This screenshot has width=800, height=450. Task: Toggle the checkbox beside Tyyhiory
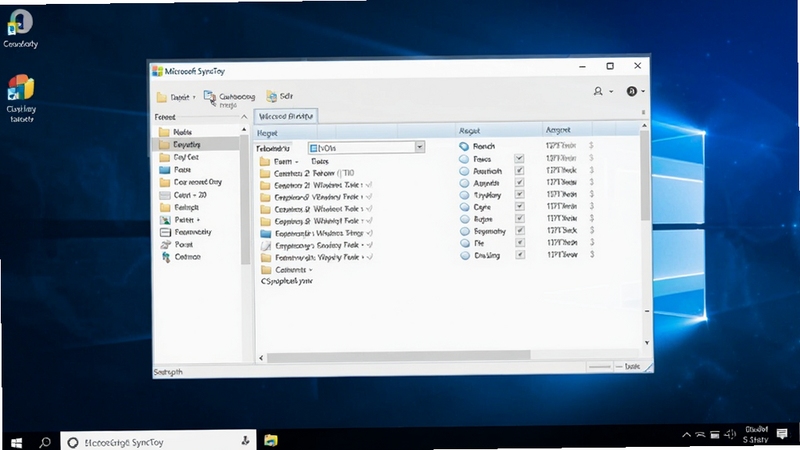[x=519, y=195]
